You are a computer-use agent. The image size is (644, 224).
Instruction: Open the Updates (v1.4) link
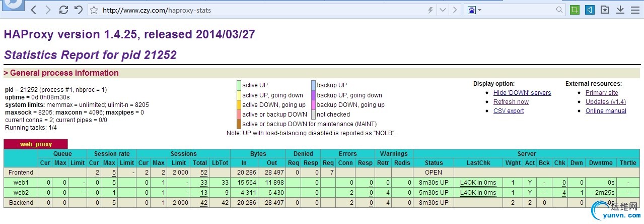[x=606, y=102]
